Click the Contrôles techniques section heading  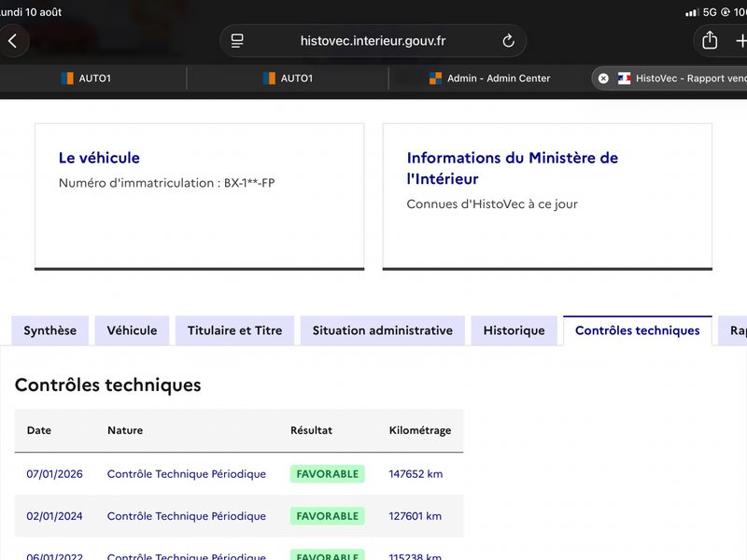[108, 385]
